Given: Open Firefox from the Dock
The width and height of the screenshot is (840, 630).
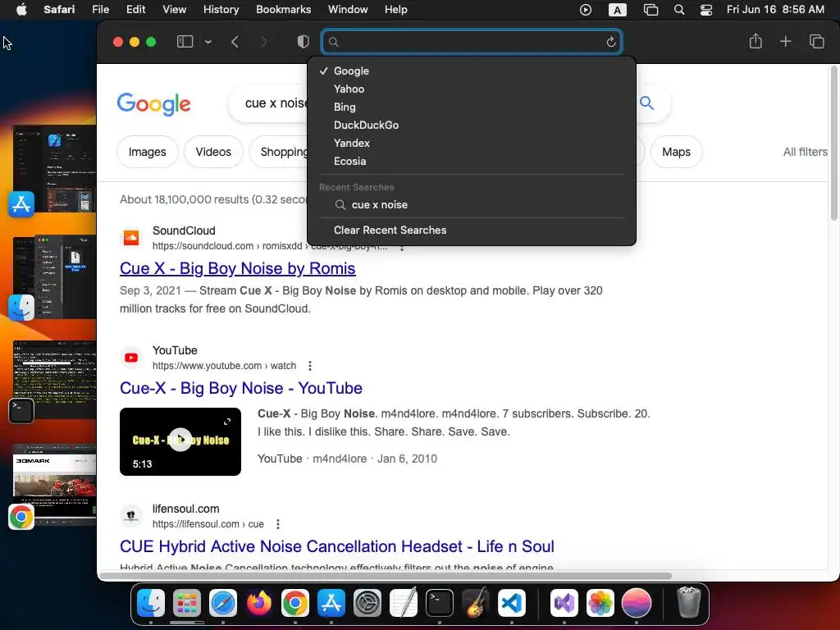Looking at the screenshot, I should (x=258, y=603).
